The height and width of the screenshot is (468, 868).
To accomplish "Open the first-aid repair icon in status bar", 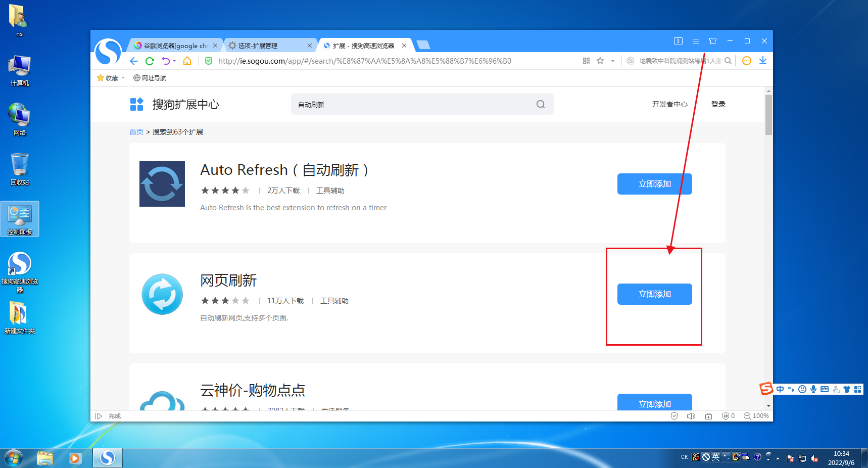I will [709, 416].
